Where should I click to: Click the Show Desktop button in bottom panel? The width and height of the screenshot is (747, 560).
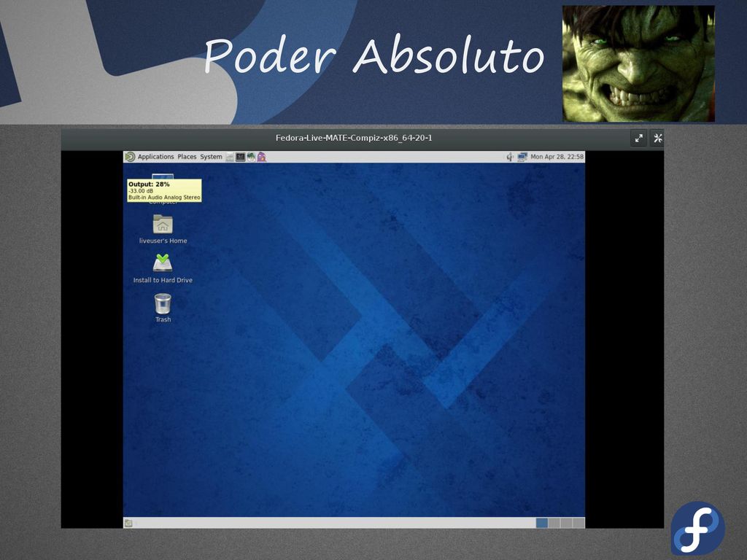tap(128, 523)
